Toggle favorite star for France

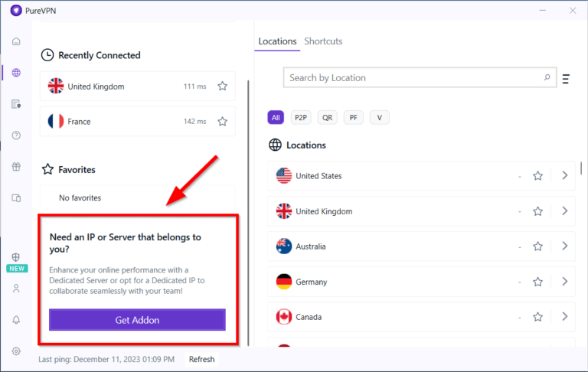click(x=222, y=122)
